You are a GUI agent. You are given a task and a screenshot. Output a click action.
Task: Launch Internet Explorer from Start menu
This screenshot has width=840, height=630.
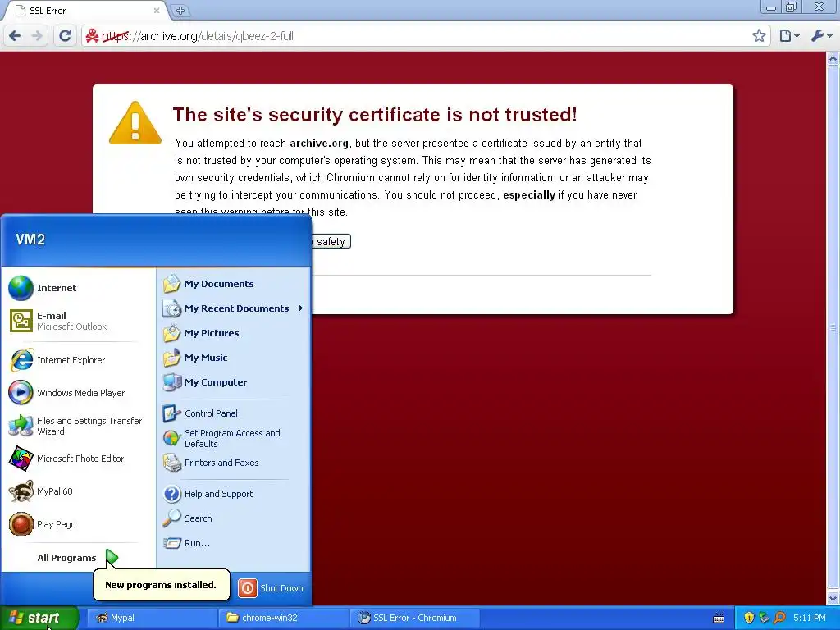(x=78, y=360)
